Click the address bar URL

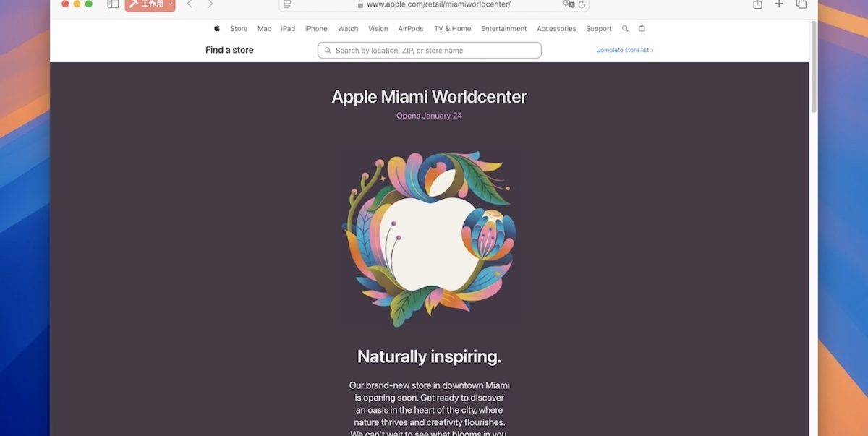(x=438, y=4)
